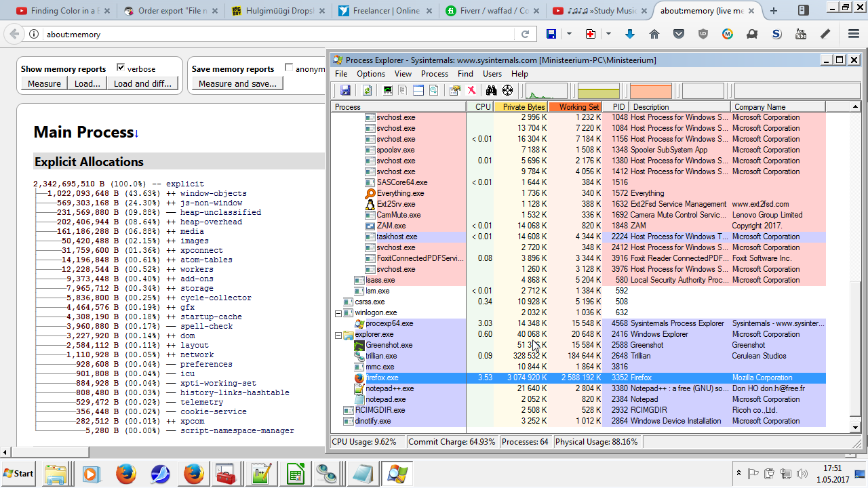Click the CPU usage mini graph
Viewport: 868px width, 488px height.
click(546, 90)
